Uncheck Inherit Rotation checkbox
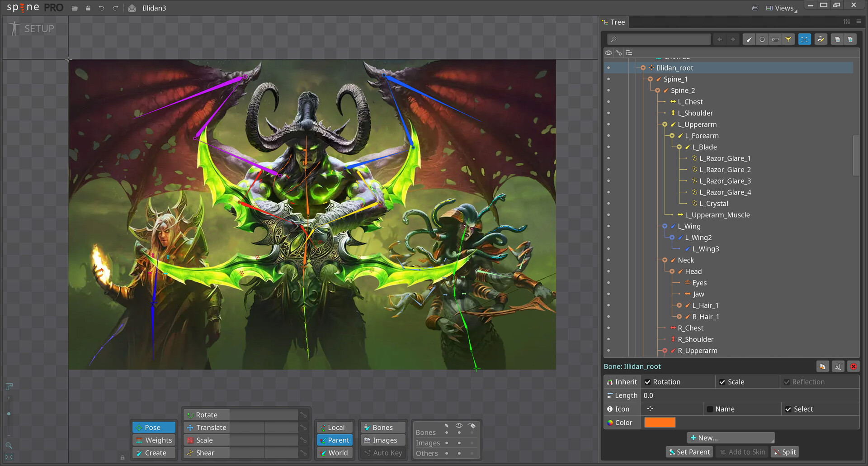 click(x=647, y=382)
